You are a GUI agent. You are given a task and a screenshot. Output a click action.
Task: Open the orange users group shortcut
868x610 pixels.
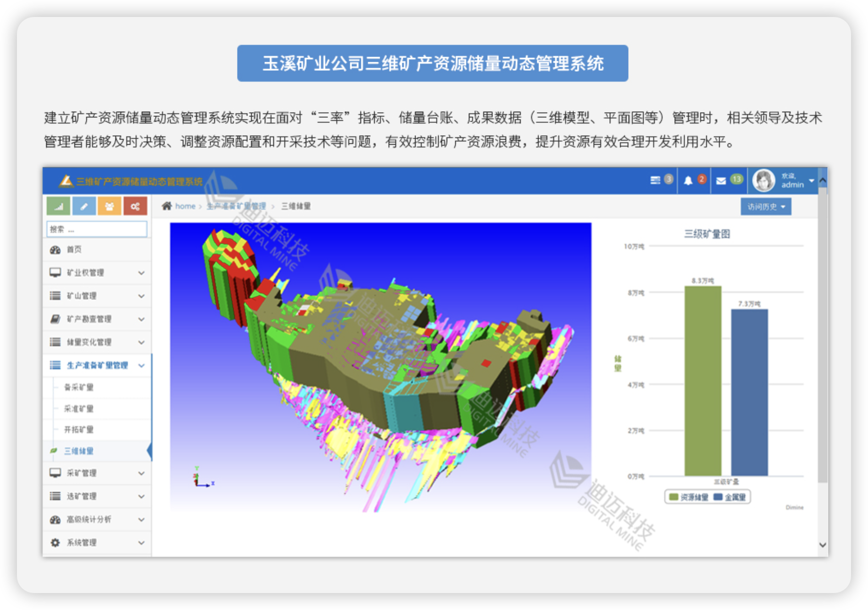109,206
